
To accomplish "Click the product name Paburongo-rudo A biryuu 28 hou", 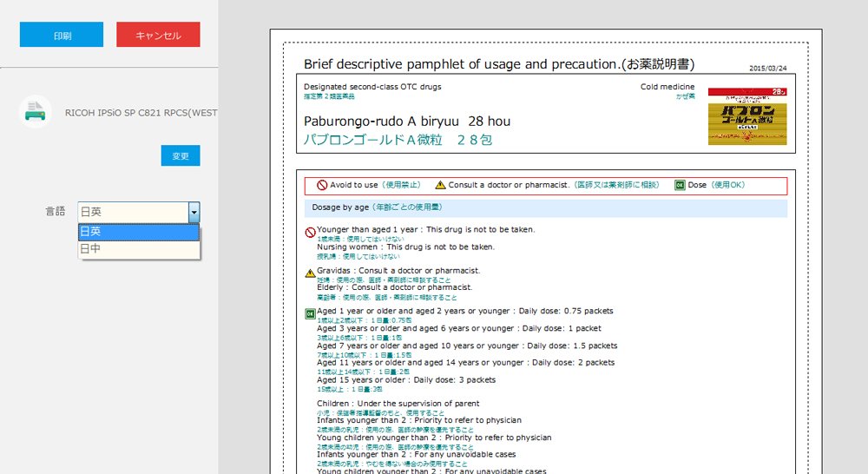I will [x=407, y=122].
